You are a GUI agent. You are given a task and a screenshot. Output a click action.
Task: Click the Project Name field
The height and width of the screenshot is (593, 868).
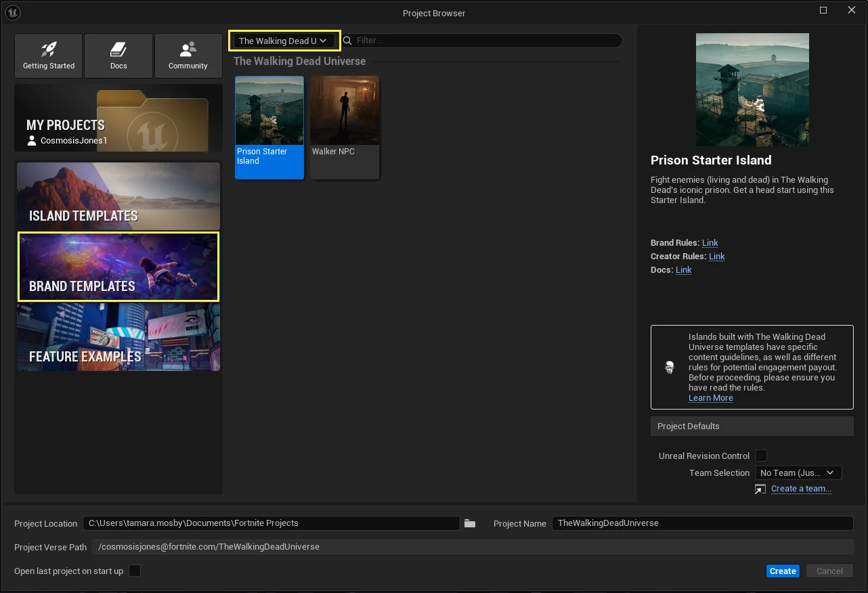[x=703, y=523]
